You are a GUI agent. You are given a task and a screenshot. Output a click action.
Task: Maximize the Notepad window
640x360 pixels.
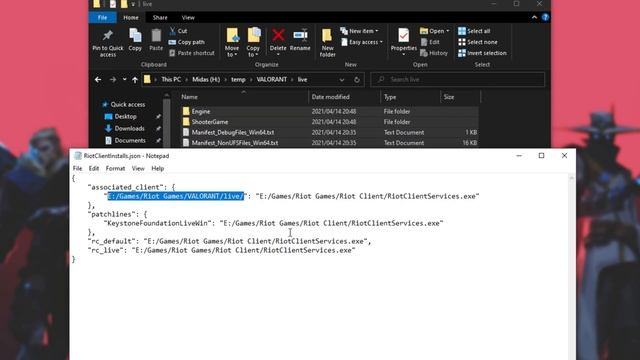coord(541,156)
